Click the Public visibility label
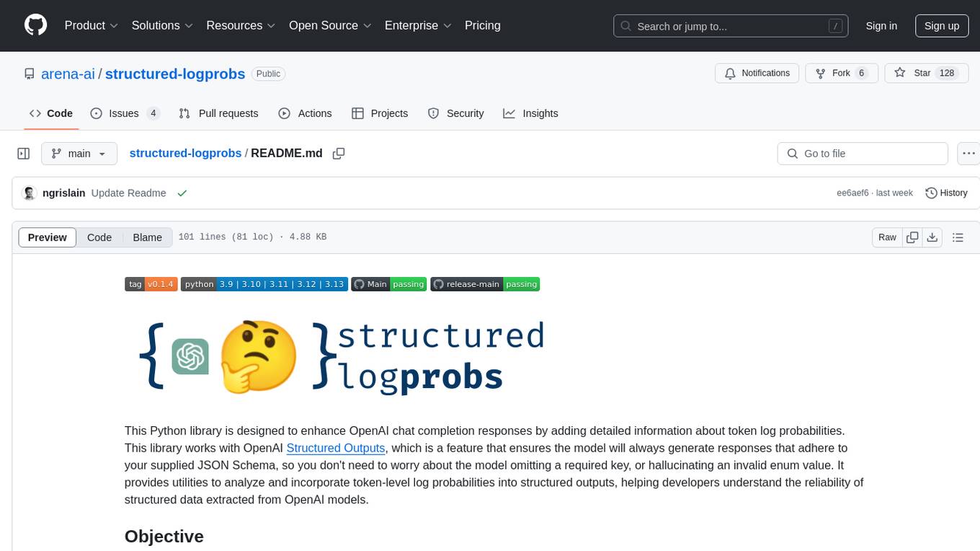The image size is (980, 551). pos(269,74)
